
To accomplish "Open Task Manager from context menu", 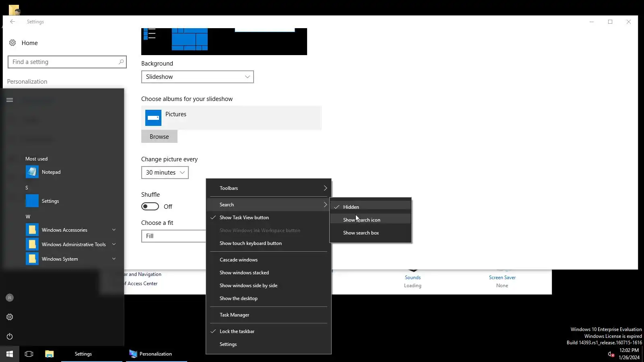I will click(268, 315).
